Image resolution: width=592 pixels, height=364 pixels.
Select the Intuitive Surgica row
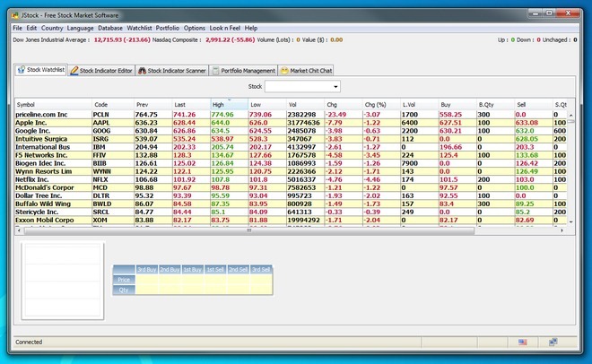click(x=291, y=139)
